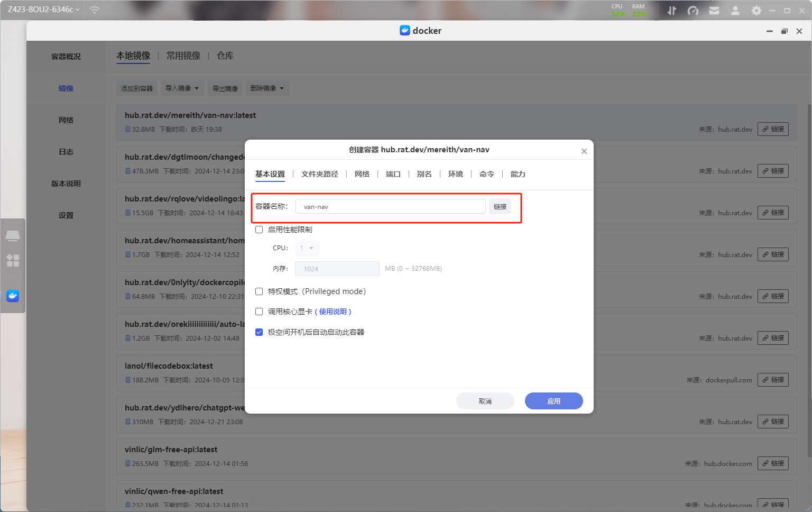Select the local images tab
The height and width of the screenshot is (512, 812).
click(x=133, y=56)
